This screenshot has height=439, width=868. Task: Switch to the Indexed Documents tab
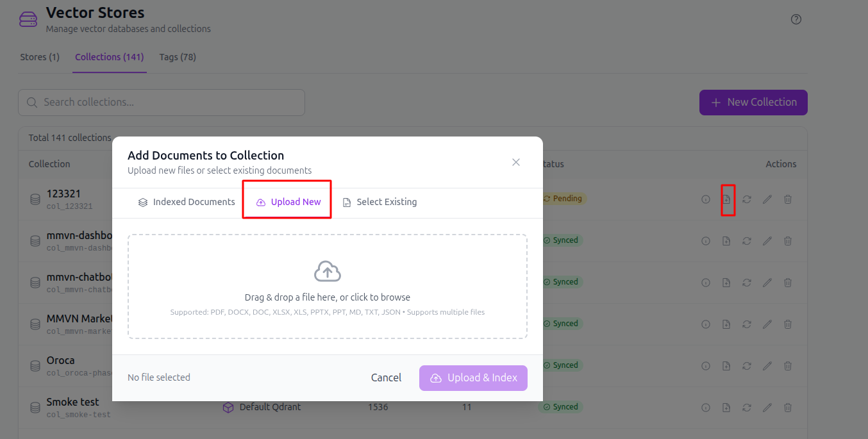187,202
